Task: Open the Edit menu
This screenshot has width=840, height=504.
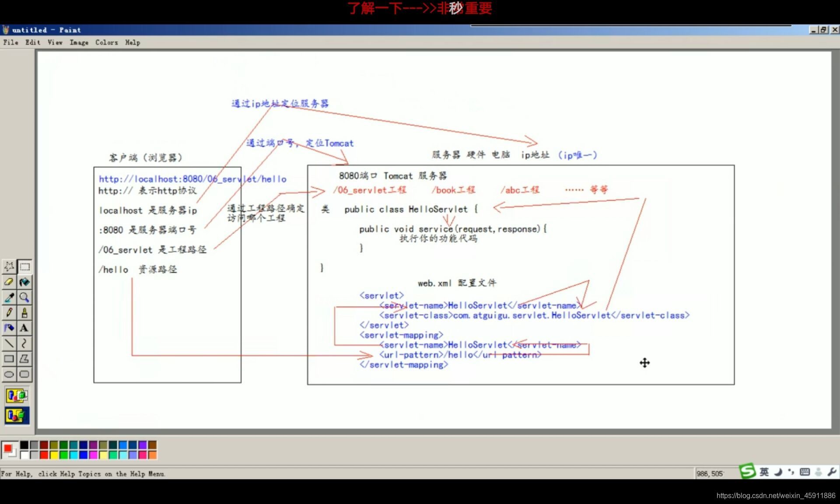Action: point(33,42)
